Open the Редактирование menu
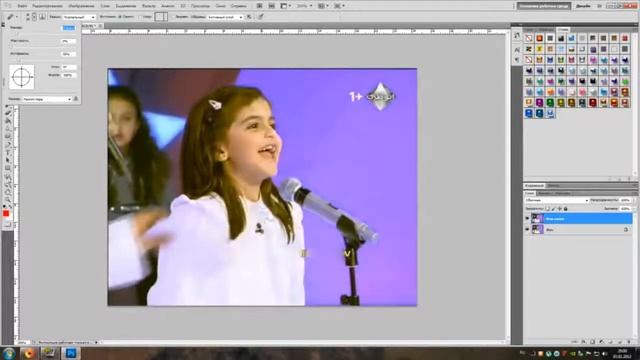The height and width of the screenshot is (360, 640). tap(47, 6)
